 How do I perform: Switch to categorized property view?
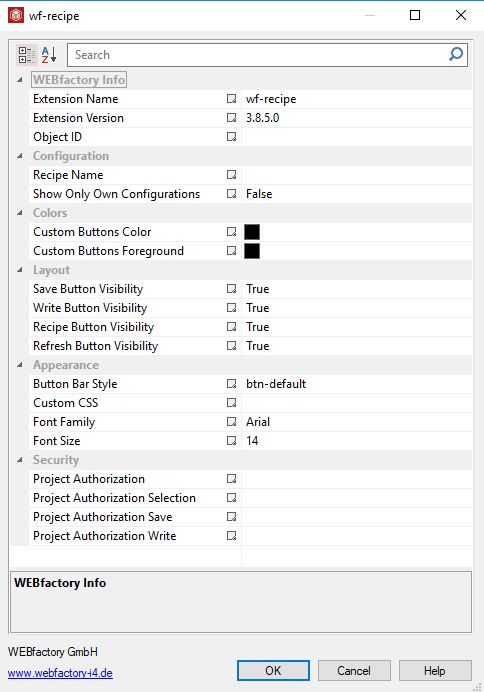click(x=26, y=55)
